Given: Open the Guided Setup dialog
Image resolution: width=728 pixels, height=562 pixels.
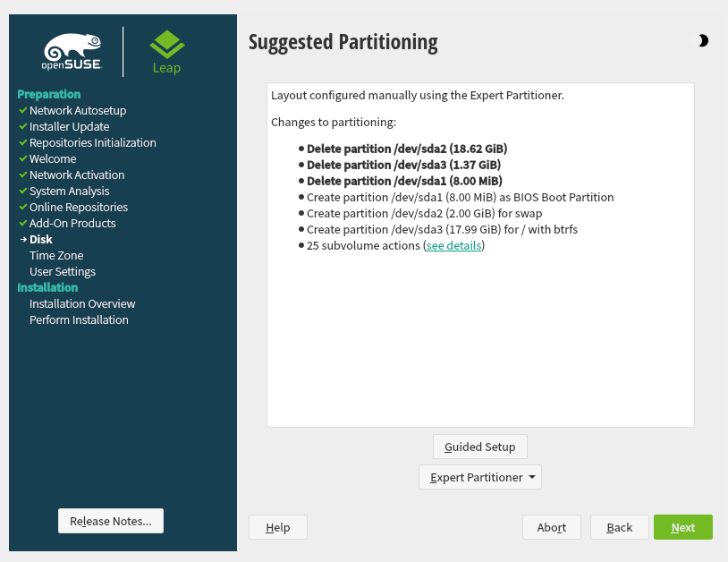Looking at the screenshot, I should pos(479,447).
